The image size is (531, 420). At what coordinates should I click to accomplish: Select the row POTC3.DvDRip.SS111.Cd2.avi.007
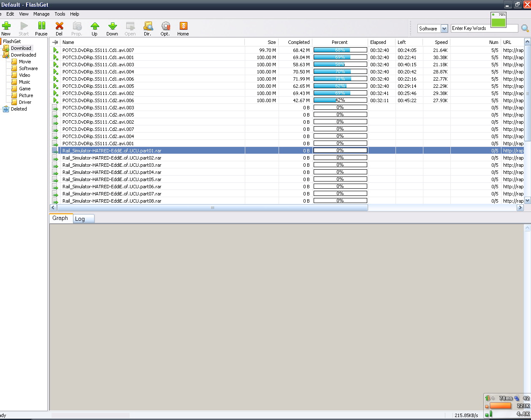(287, 129)
